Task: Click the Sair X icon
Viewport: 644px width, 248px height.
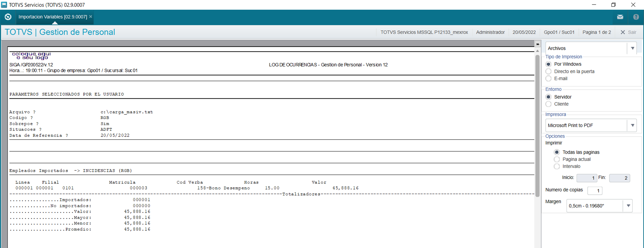Action: (623, 32)
